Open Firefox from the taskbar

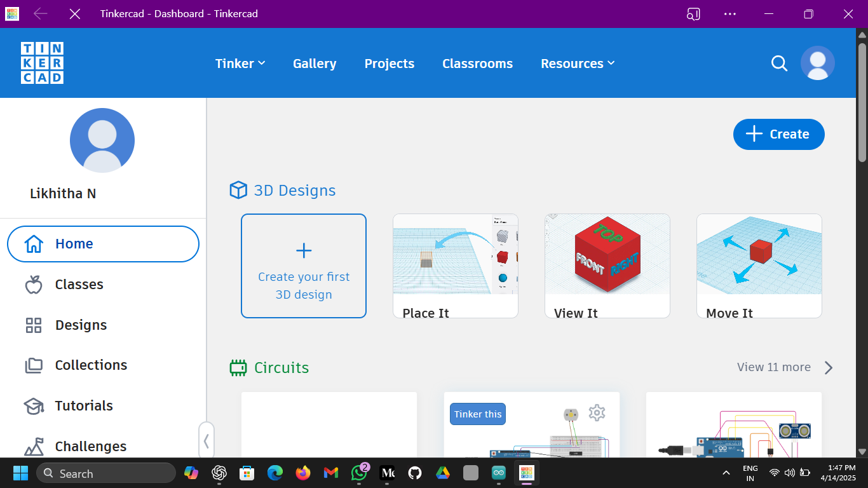(303, 473)
